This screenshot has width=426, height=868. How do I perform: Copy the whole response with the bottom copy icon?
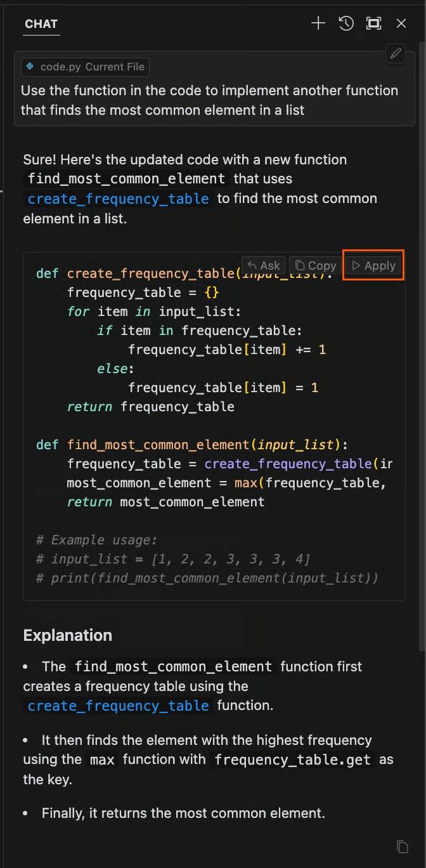coord(403,846)
